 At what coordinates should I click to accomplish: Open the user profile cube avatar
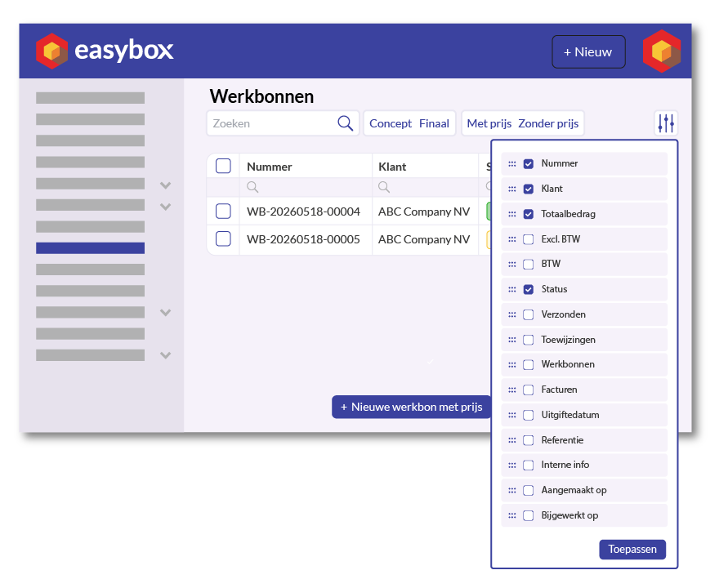click(662, 51)
